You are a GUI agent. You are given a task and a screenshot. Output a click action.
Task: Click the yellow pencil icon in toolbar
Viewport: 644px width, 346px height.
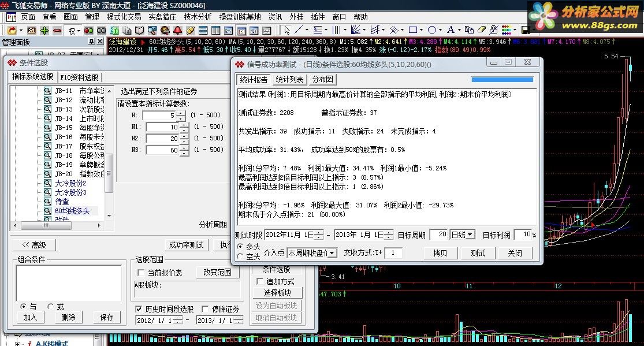click(x=190, y=31)
